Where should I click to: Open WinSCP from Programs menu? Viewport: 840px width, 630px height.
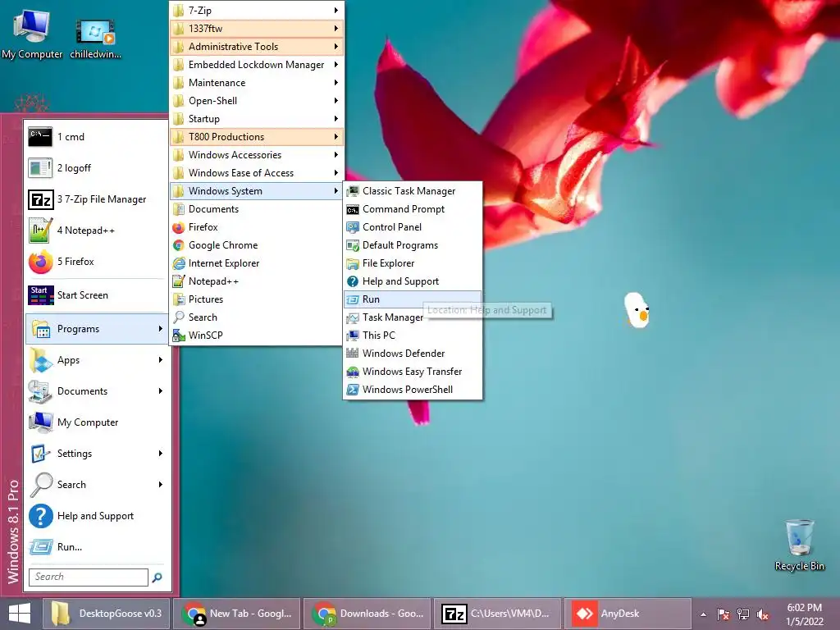coord(257,336)
